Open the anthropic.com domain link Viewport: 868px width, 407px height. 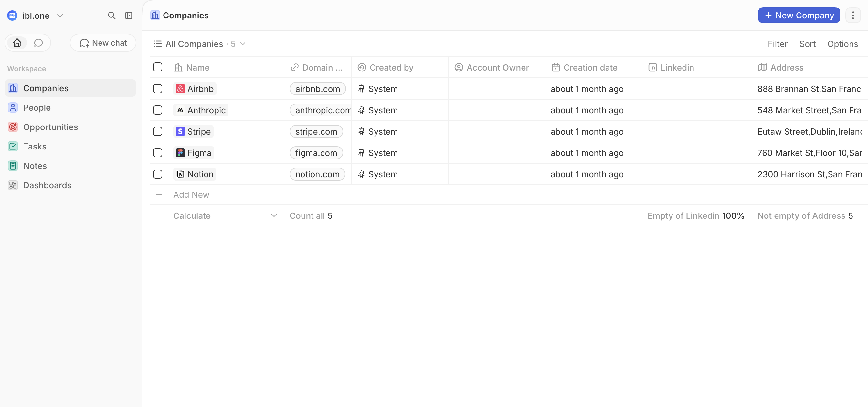pos(321,110)
